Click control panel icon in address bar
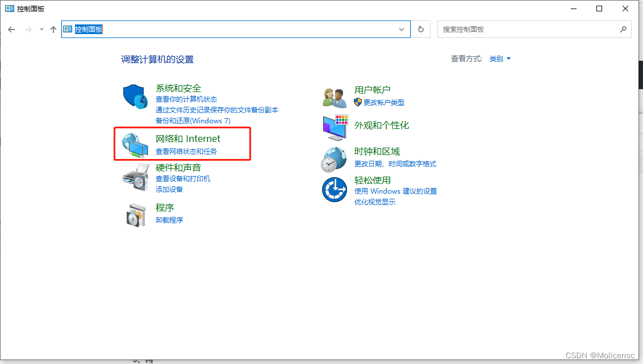This screenshot has height=364, width=643. 68,29
